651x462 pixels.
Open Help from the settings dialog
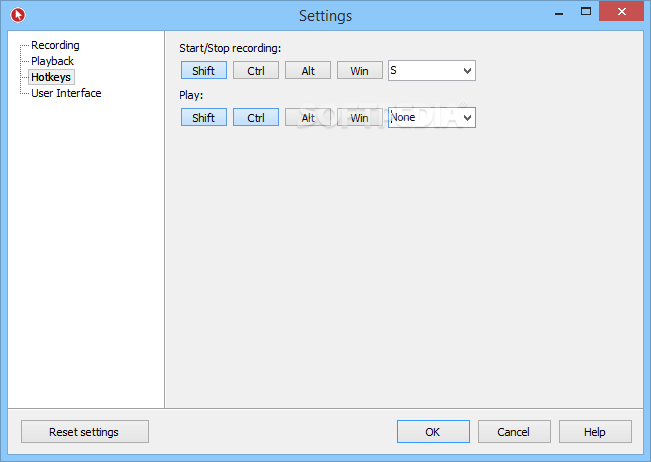coord(595,432)
